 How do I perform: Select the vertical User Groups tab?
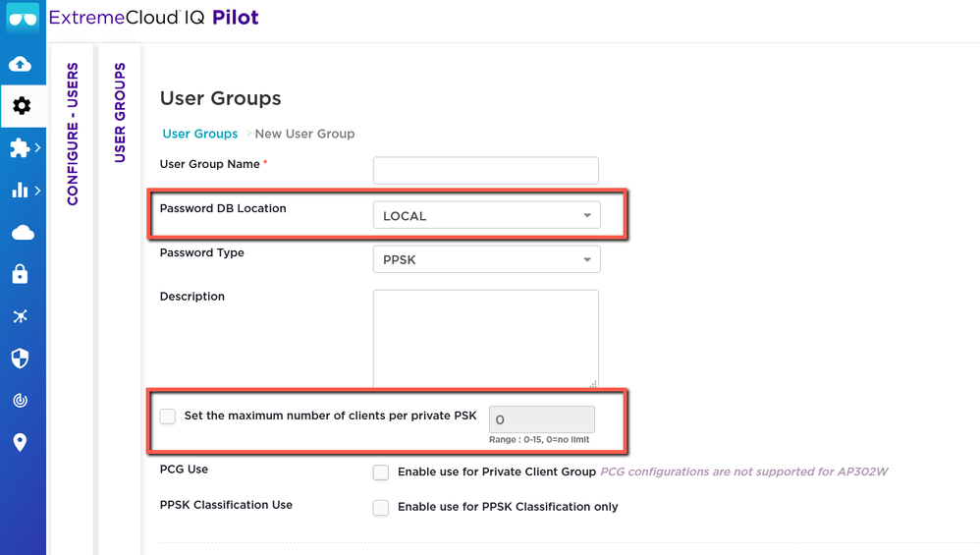pos(120,113)
